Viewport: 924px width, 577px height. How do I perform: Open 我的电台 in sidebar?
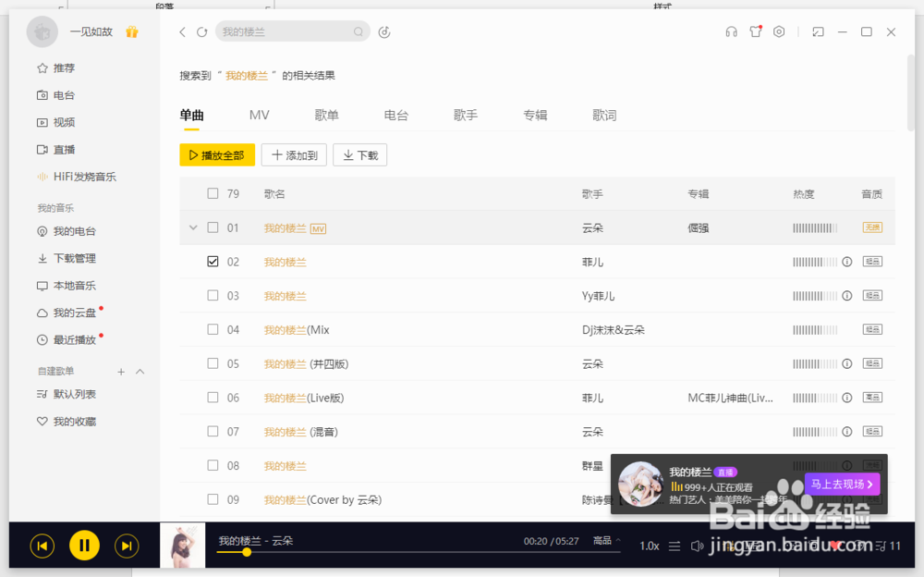66,231
